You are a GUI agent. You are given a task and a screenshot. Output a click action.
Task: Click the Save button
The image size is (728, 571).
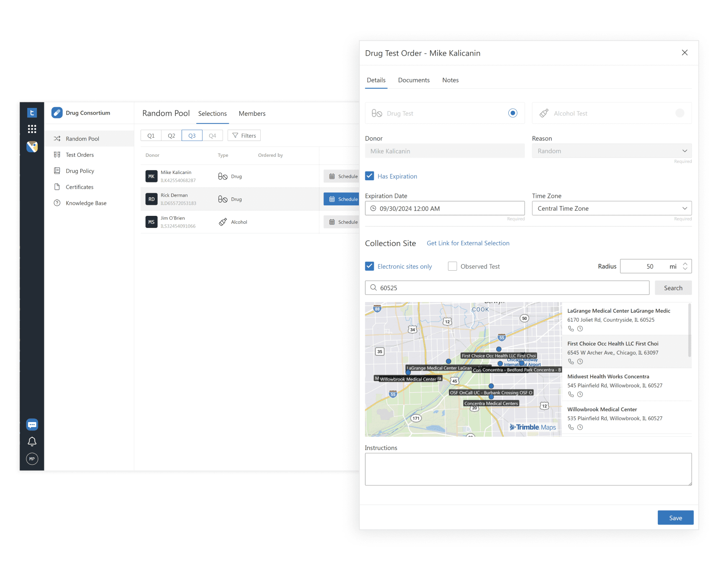pyautogui.click(x=675, y=518)
